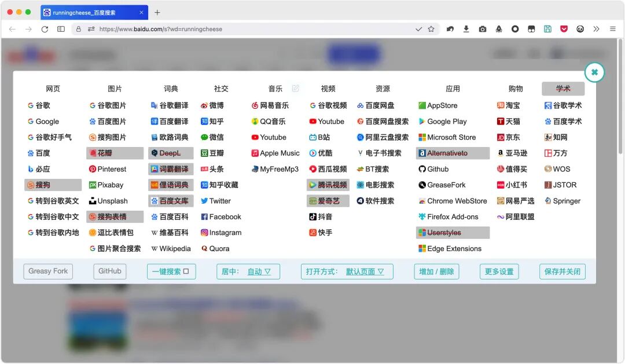Click the 百度网盘 entry

click(376, 106)
